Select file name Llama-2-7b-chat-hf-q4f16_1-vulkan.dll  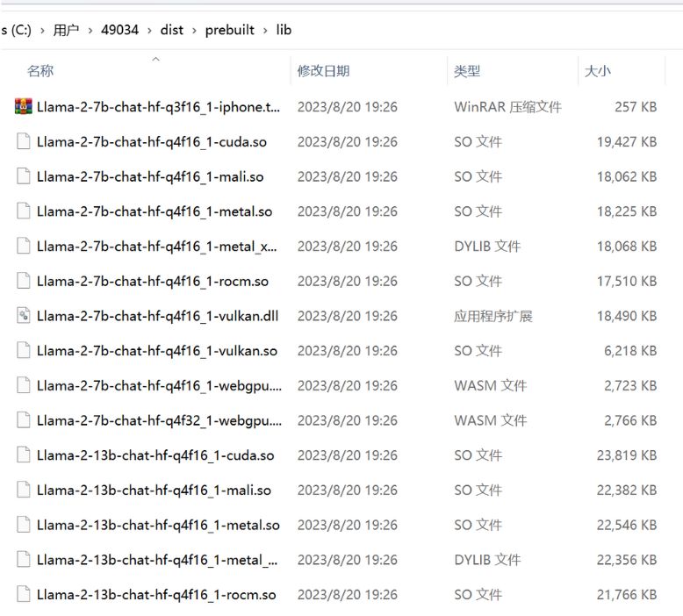pos(158,316)
